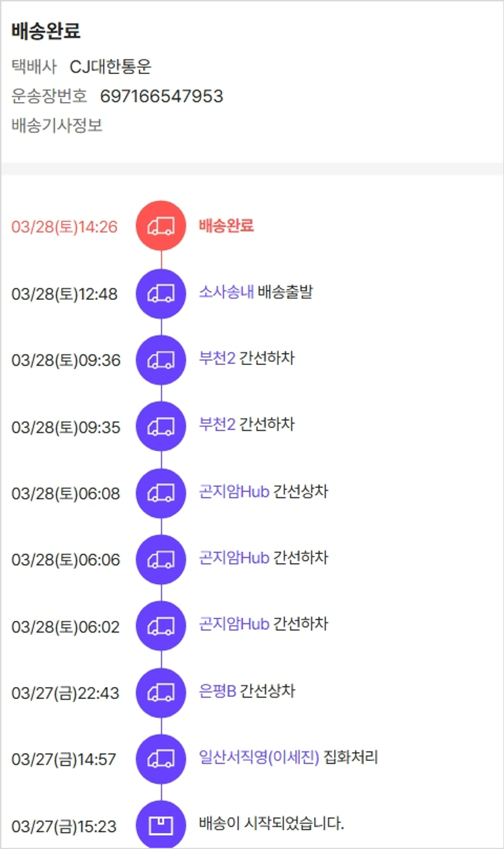
Task: Click the red truck icon for 배송완료
Action: pos(161,226)
